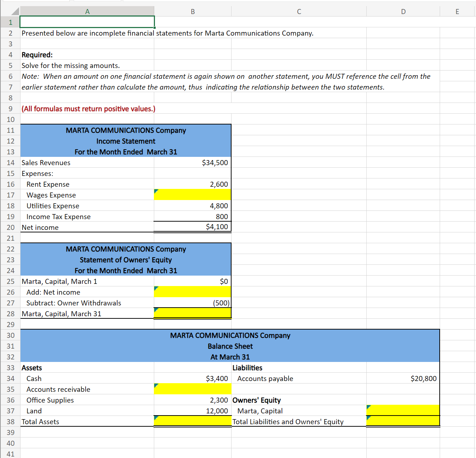Click column D header
The image size is (476, 458).
(403, 12)
